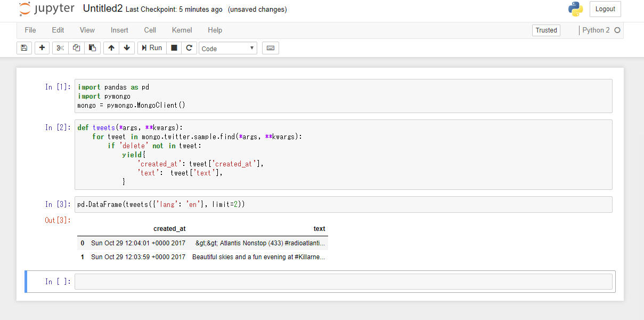Cut selected cells with scissors icon
The height and width of the screenshot is (320, 644).
[60, 48]
